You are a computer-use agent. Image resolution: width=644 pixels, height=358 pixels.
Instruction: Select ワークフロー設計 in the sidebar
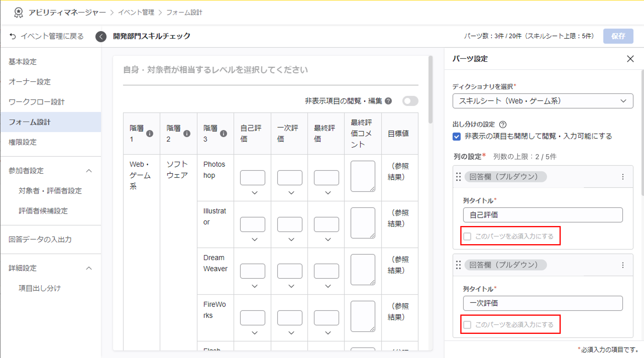36,102
